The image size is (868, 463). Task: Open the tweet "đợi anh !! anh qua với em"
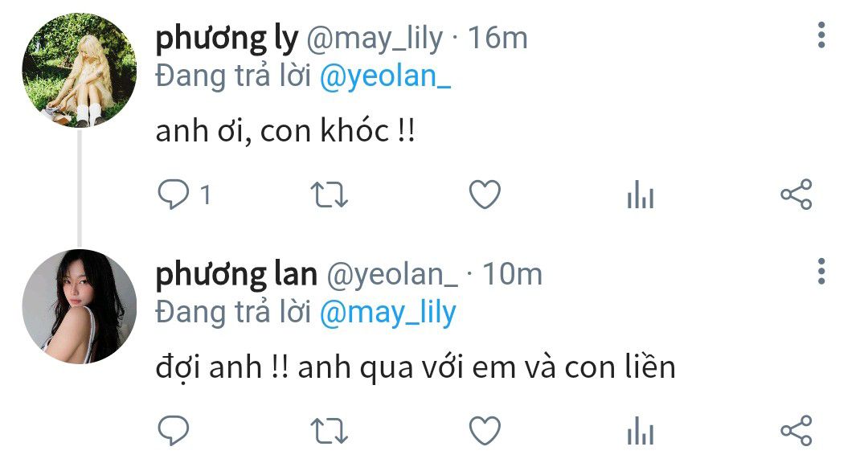(x=416, y=367)
